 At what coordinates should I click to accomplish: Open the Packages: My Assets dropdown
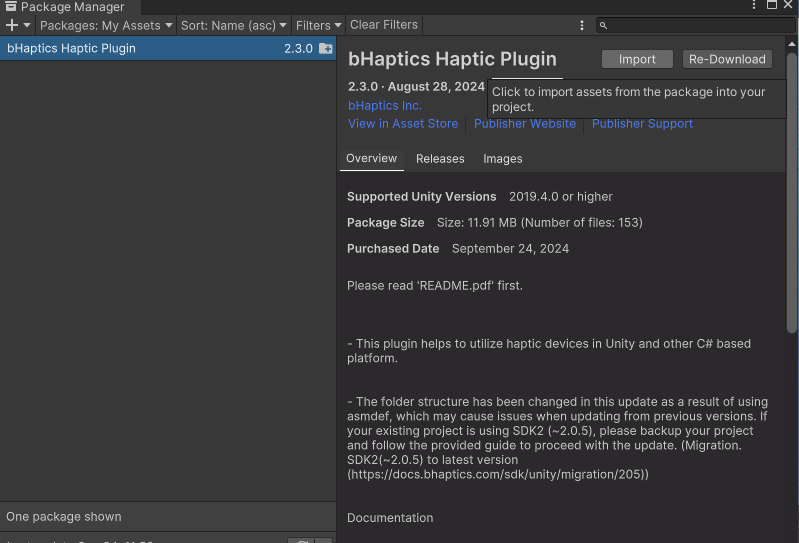click(x=106, y=25)
